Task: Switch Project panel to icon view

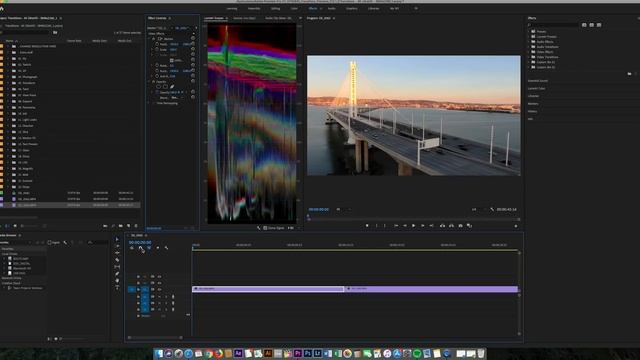Action: [x=15, y=226]
